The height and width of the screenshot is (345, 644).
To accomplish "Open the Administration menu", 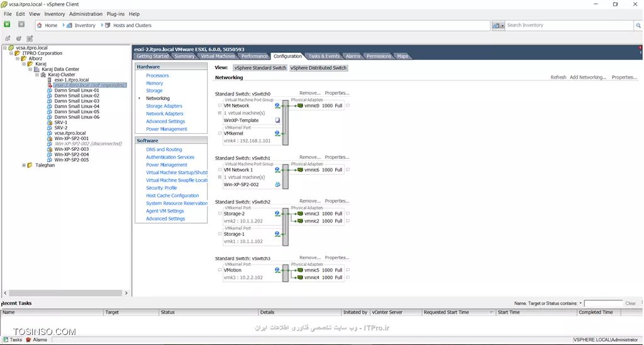I will tap(86, 14).
